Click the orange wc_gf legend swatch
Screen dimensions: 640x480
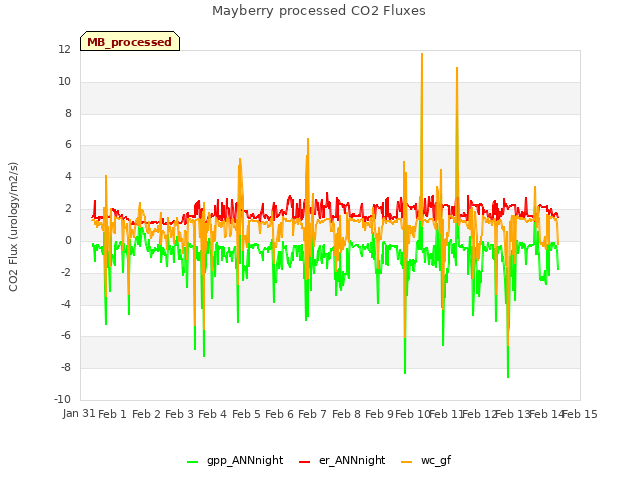407,462
